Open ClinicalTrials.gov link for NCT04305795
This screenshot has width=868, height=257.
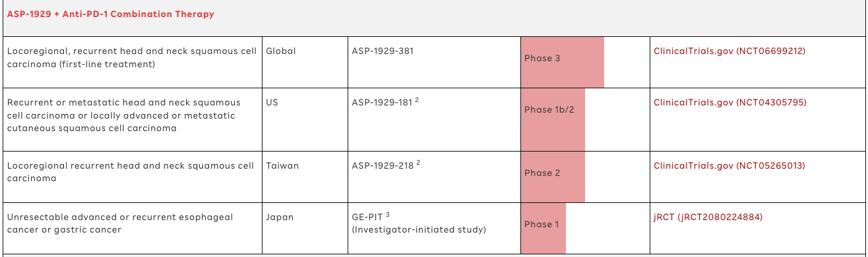click(729, 102)
